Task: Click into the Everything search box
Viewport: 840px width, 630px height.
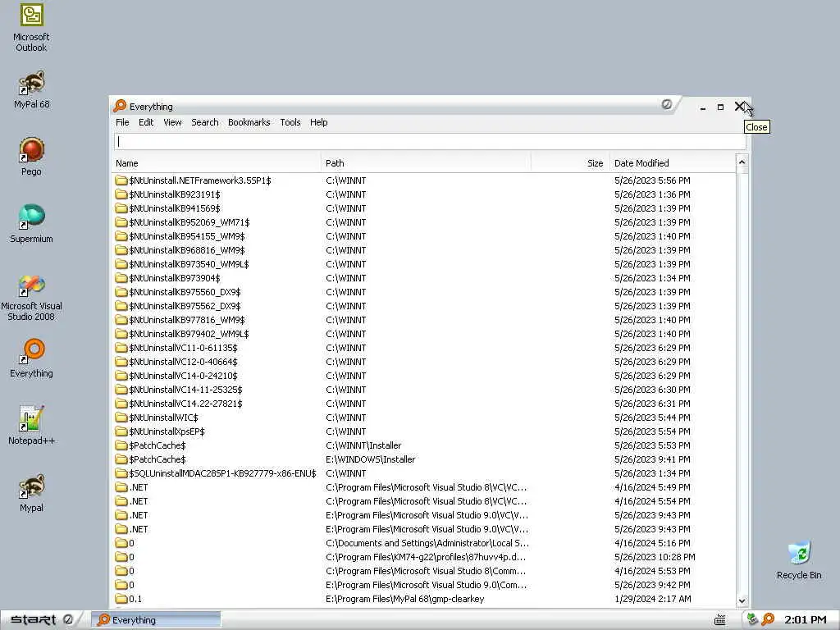Action: tap(430, 141)
